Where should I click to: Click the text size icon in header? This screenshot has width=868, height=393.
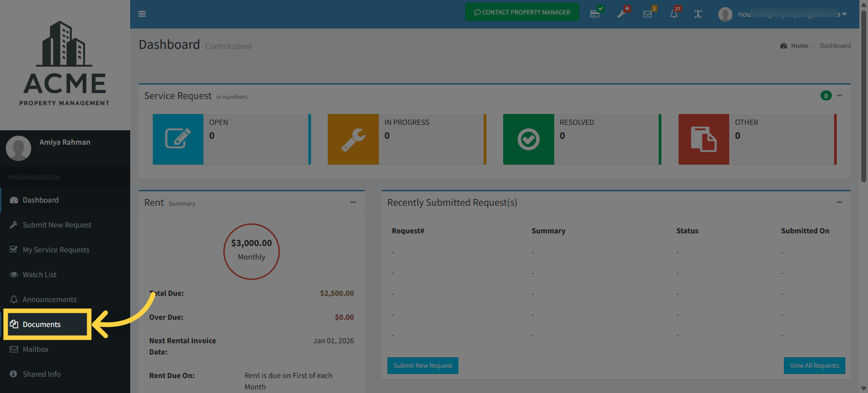[x=698, y=14]
